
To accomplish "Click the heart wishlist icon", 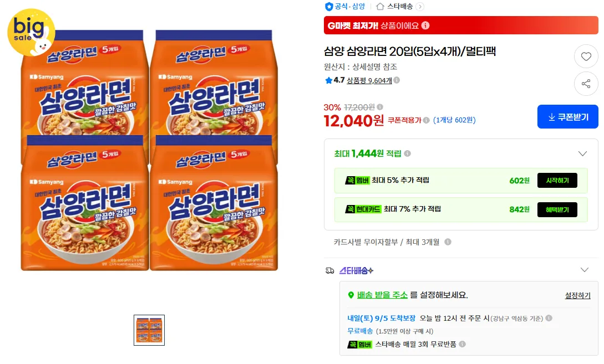I will pyautogui.click(x=586, y=57).
